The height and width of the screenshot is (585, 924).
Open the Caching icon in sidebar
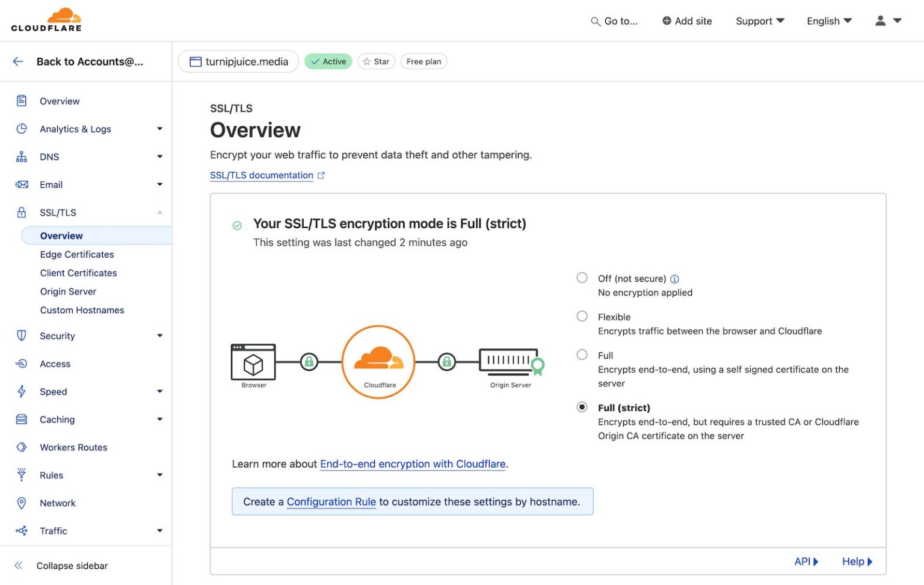click(x=22, y=419)
